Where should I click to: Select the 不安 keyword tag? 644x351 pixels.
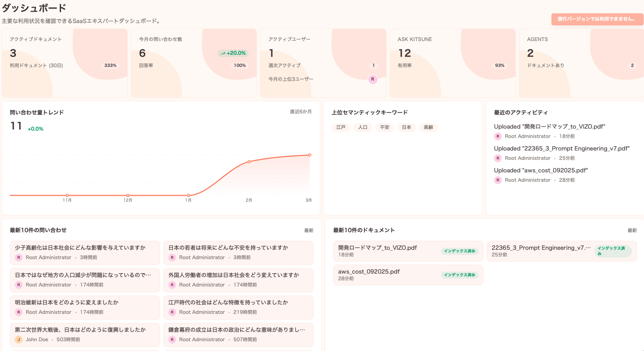coord(384,127)
